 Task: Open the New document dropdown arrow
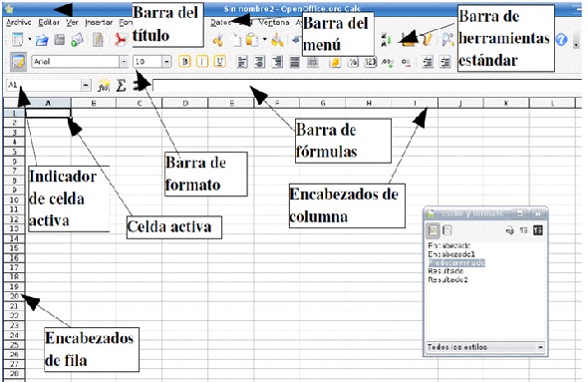29,40
